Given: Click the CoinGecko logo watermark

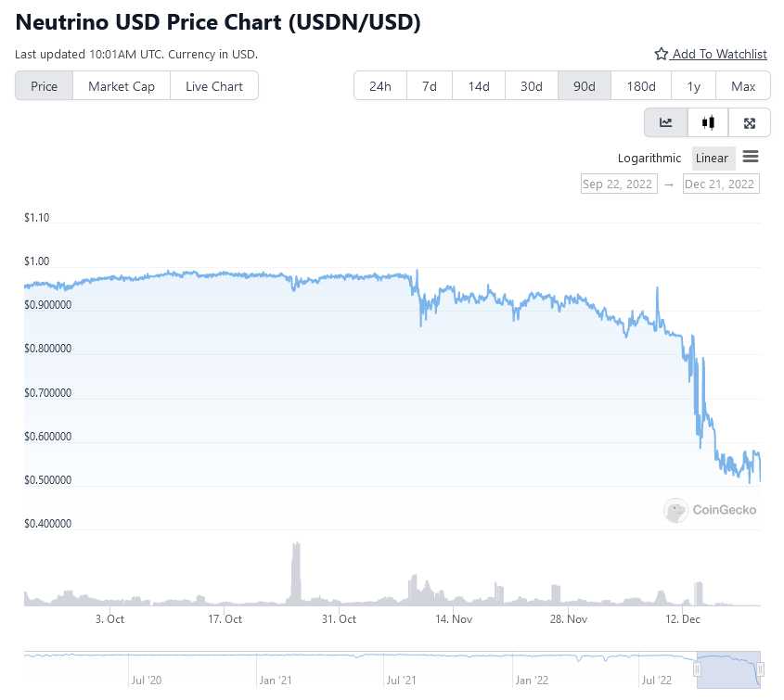Looking at the screenshot, I should (x=711, y=509).
